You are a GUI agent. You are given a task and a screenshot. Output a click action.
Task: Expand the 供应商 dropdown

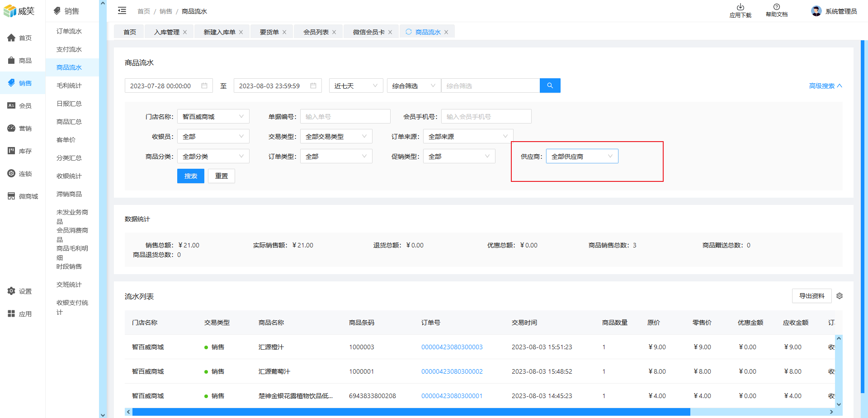click(x=582, y=157)
